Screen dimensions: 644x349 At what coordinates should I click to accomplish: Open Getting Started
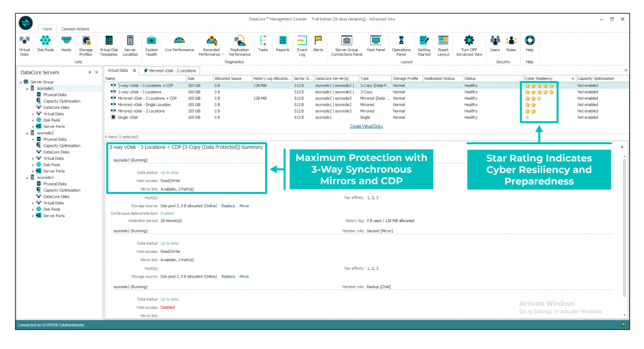coord(424,46)
